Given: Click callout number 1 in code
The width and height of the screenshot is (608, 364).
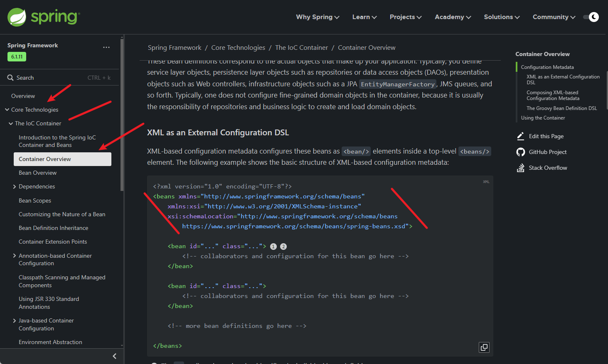Looking at the screenshot, I should pos(273,247).
